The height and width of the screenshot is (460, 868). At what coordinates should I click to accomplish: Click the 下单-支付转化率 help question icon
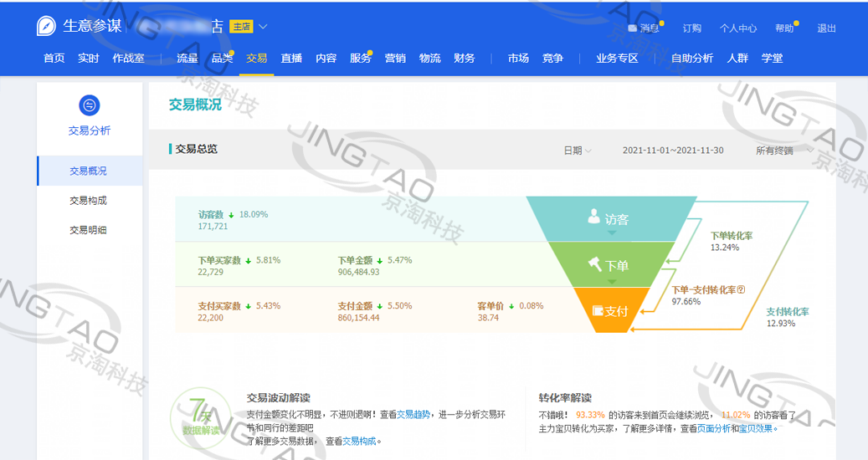pyautogui.click(x=741, y=290)
